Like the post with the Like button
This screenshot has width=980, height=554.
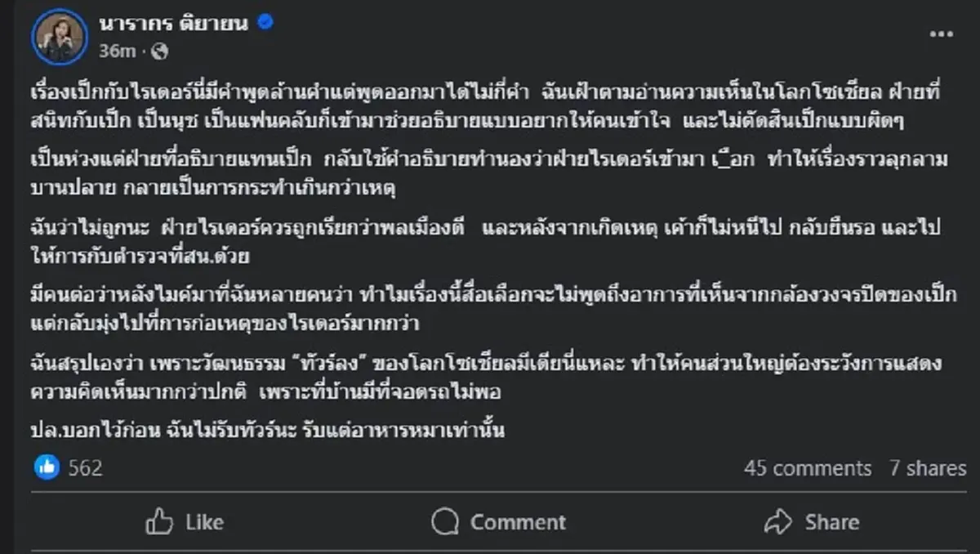point(186,521)
